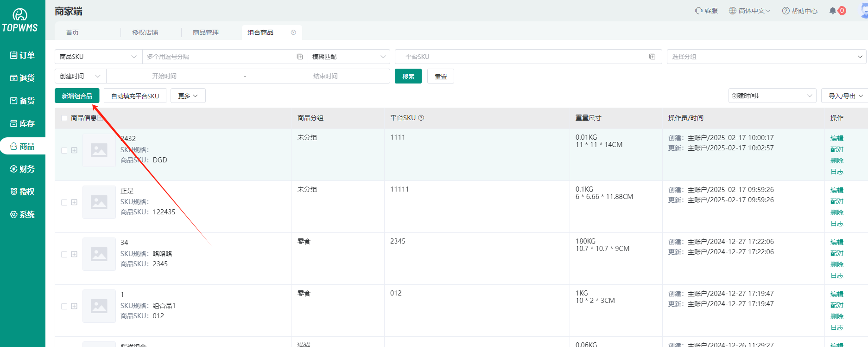Image resolution: width=868 pixels, height=347 pixels.
Task: Click the 开始时间 start date field
Action: (x=165, y=76)
